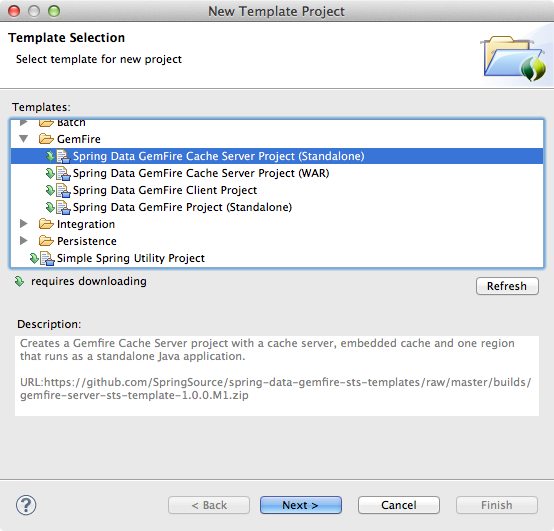
Task: Select Simple Spring Utility Project template
Action: coord(131,258)
